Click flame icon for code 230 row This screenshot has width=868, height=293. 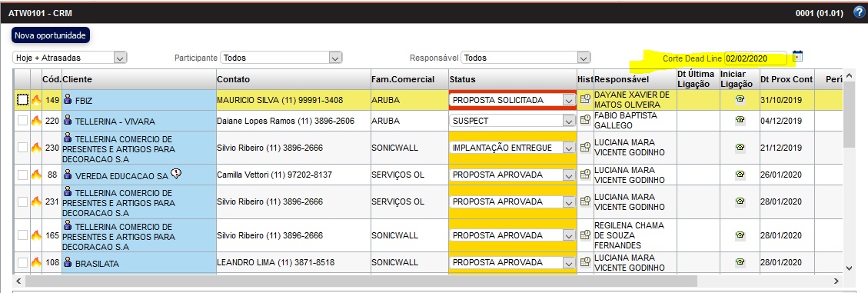(36, 148)
